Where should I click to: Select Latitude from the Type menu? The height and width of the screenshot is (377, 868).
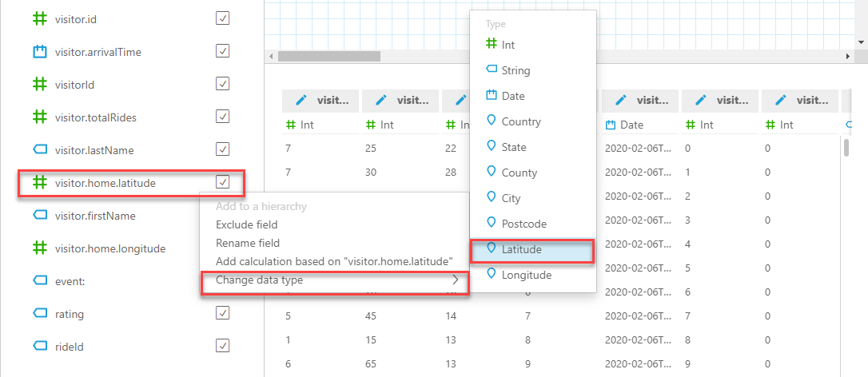coord(532,250)
